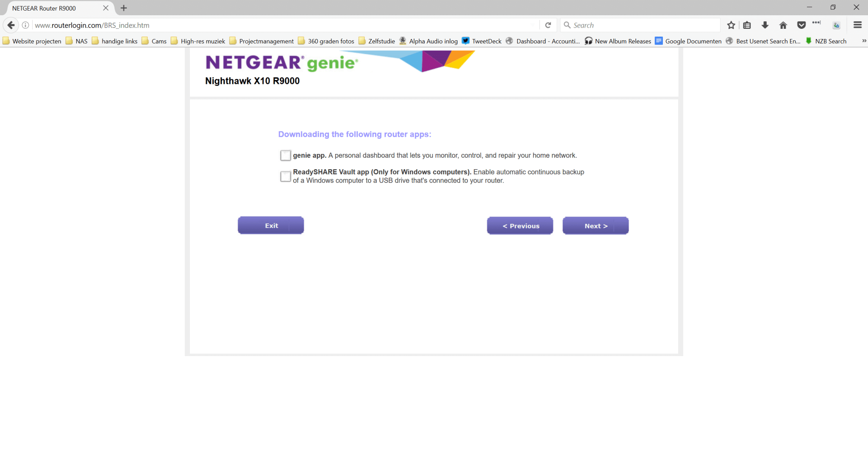Image resolution: width=868 pixels, height=468 pixels.
Task: Open a new tab with the plus button
Action: (x=124, y=8)
